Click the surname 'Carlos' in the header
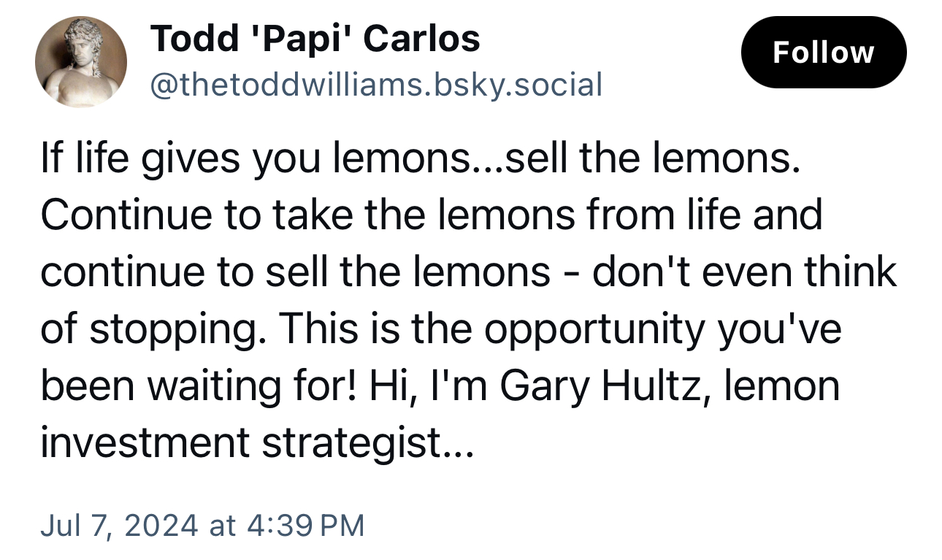The width and height of the screenshot is (942, 560). pos(421,38)
